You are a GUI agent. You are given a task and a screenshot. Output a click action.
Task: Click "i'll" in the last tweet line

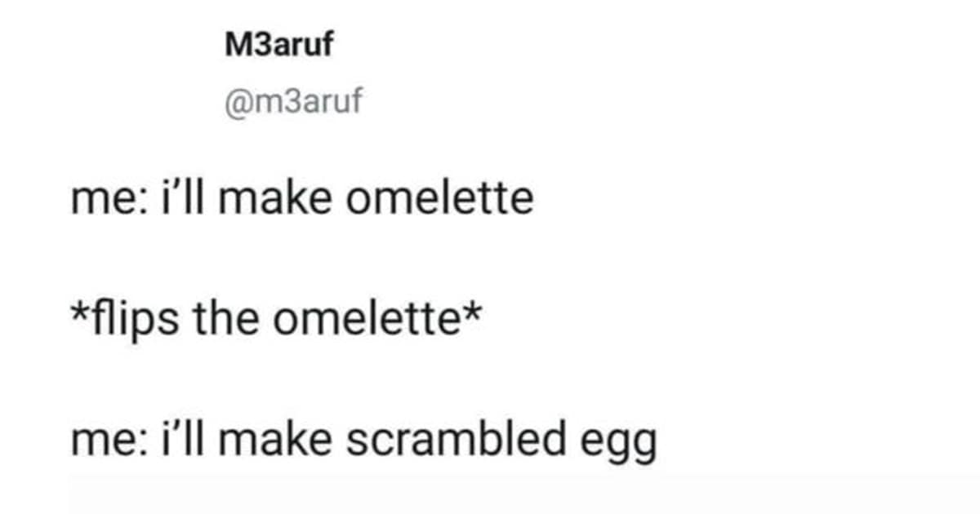(x=179, y=441)
